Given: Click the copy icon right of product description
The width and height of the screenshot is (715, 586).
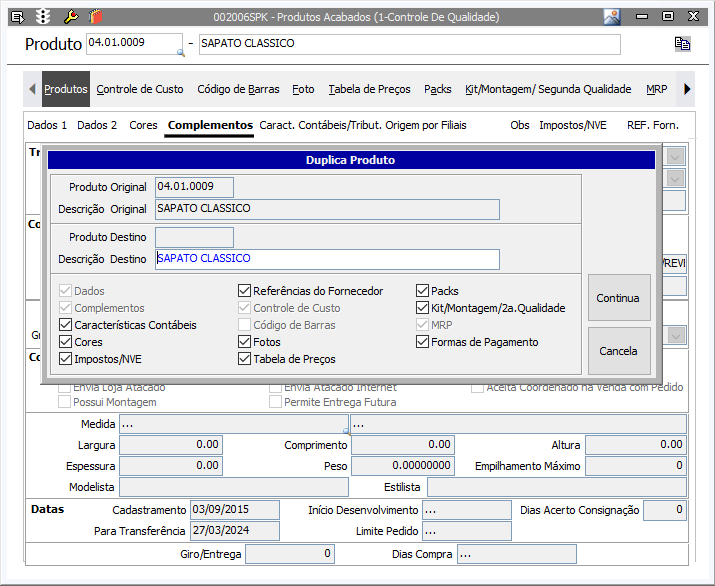Looking at the screenshot, I should coord(683,44).
